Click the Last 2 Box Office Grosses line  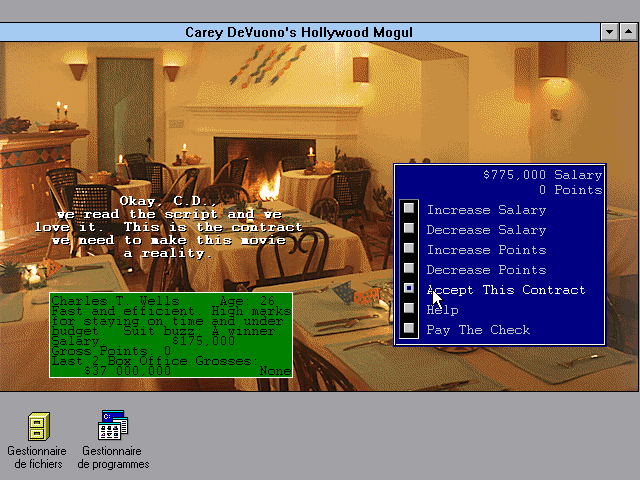pyautogui.click(x=155, y=361)
